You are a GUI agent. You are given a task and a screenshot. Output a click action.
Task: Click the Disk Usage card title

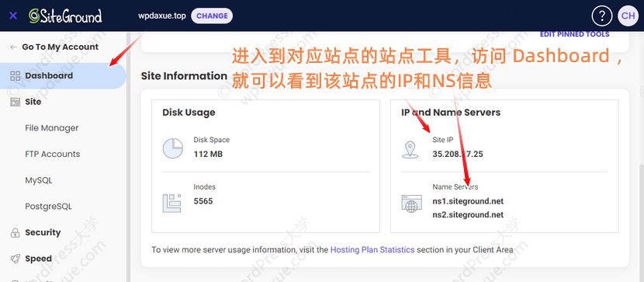click(x=189, y=113)
